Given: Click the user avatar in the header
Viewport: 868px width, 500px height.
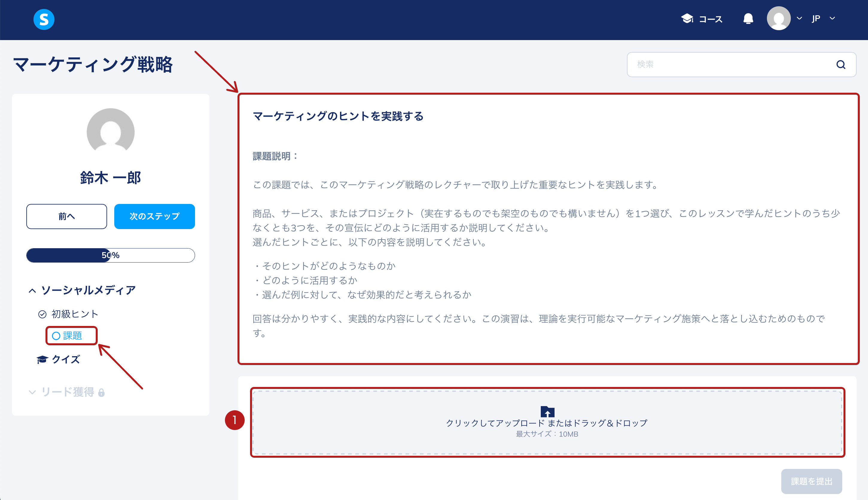Looking at the screenshot, I should pyautogui.click(x=778, y=18).
